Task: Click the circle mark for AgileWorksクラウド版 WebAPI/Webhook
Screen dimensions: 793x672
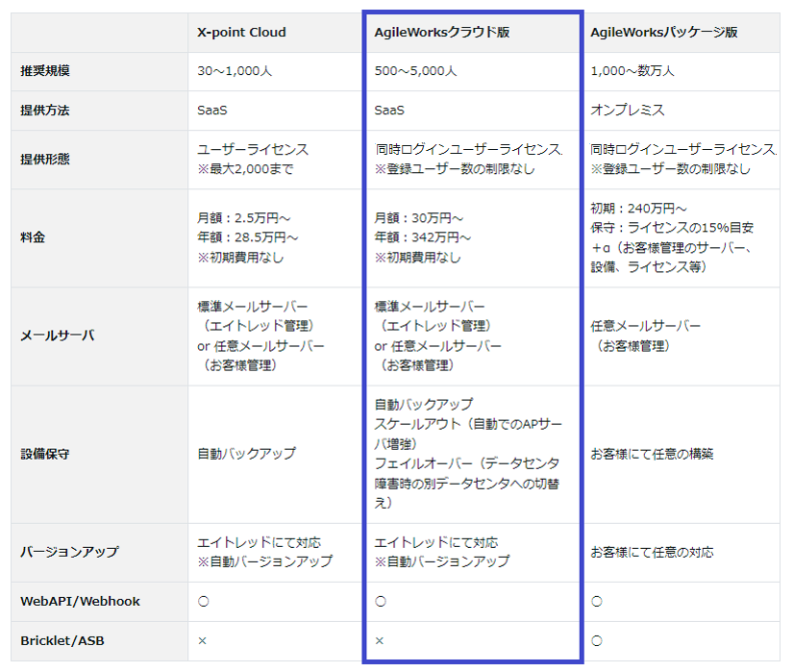Action: click(x=381, y=601)
